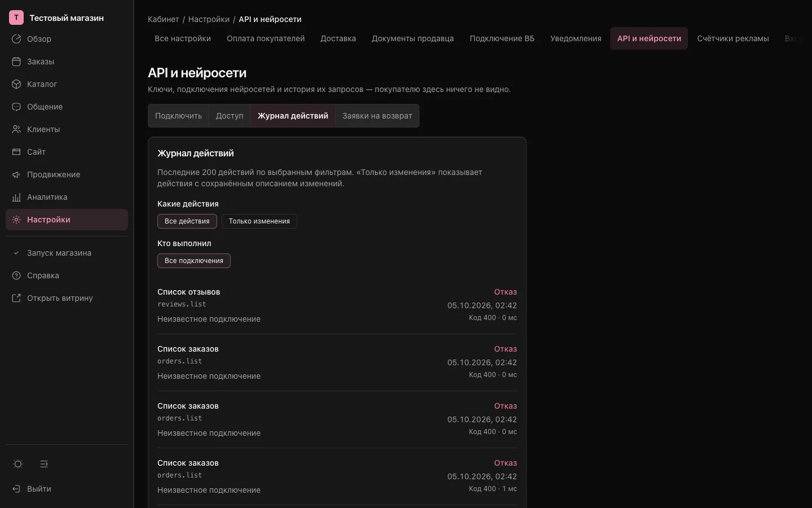Screen dimensions: 812x508
Task: Switch to the Подключение ВБ tab
Action: tap(502, 38)
